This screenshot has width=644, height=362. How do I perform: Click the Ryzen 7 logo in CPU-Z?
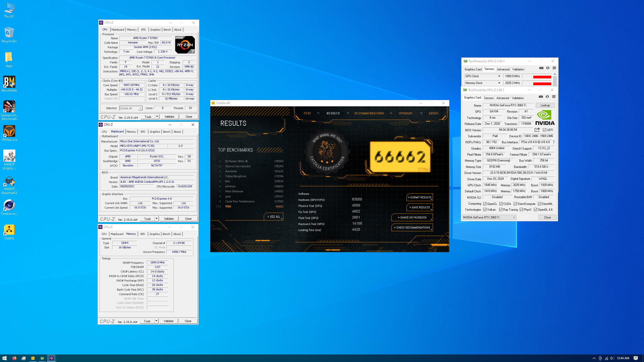185,45
